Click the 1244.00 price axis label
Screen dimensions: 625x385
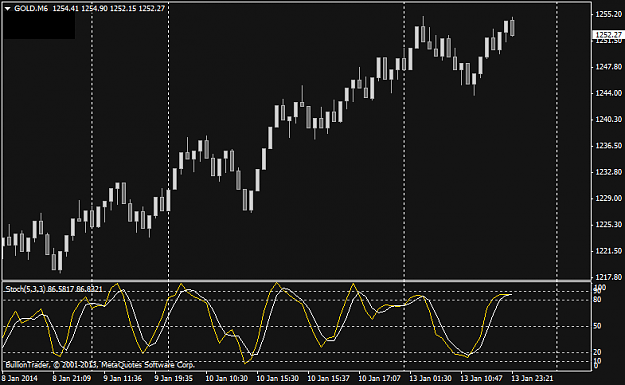coord(608,93)
